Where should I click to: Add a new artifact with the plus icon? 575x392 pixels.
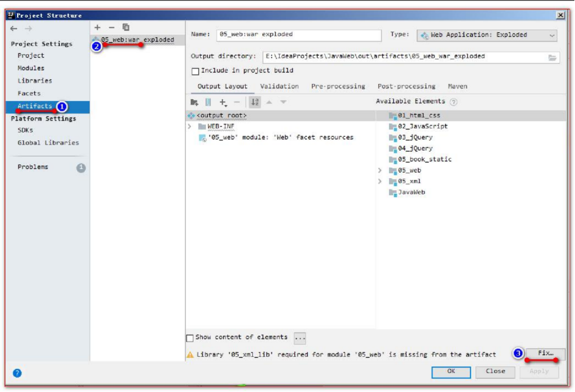coord(97,27)
